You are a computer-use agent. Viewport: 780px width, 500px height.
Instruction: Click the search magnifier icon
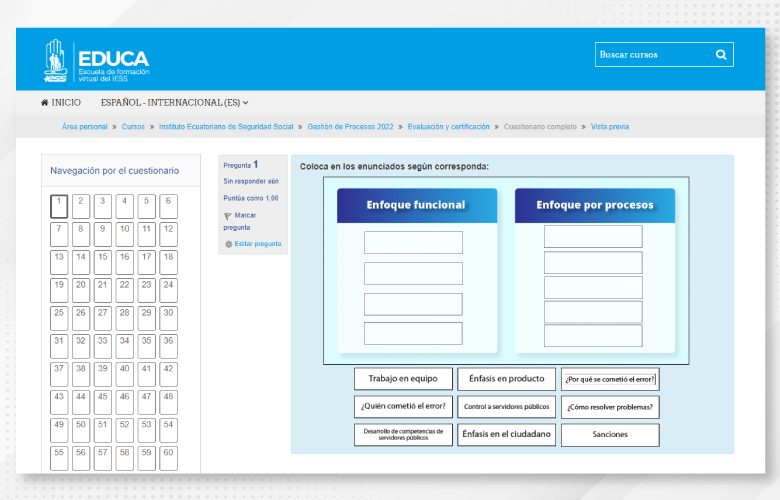tap(721, 55)
